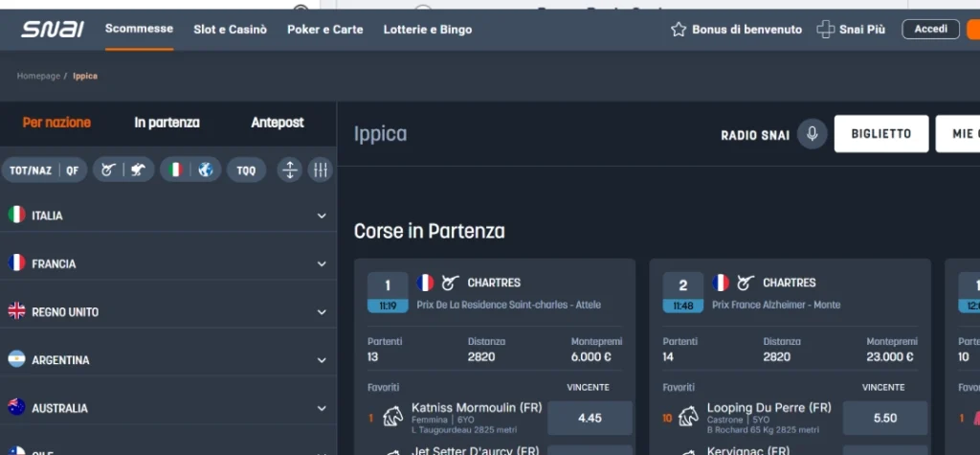This screenshot has width=980, height=455.
Task: Click the Accedi login button
Action: click(930, 30)
